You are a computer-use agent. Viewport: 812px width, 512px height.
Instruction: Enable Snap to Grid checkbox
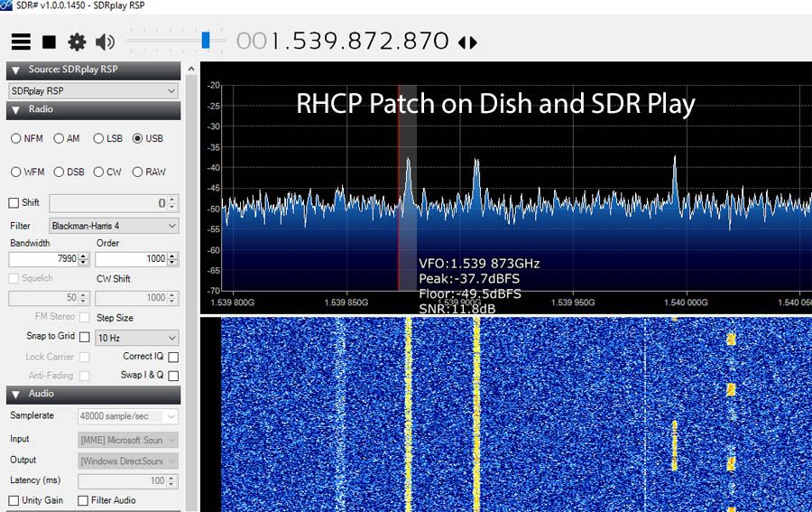(85, 337)
